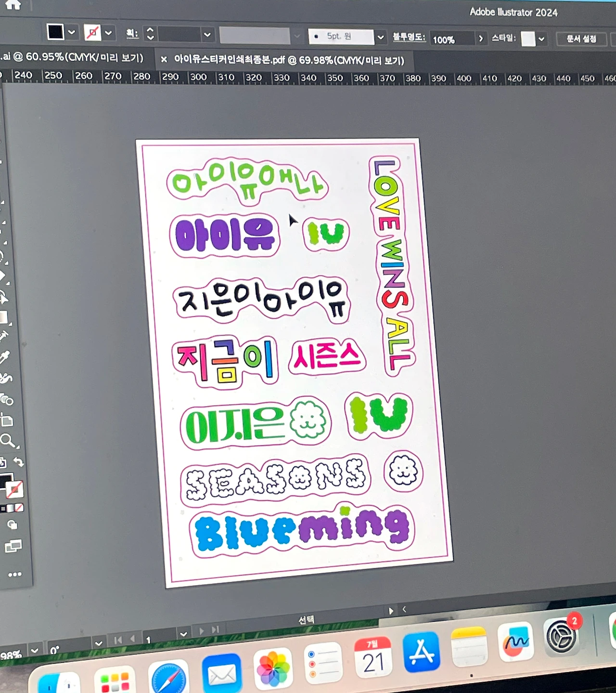Viewport: 616px width, 693px height.
Task: Click the 문서 설정 button
Action: coord(581,39)
